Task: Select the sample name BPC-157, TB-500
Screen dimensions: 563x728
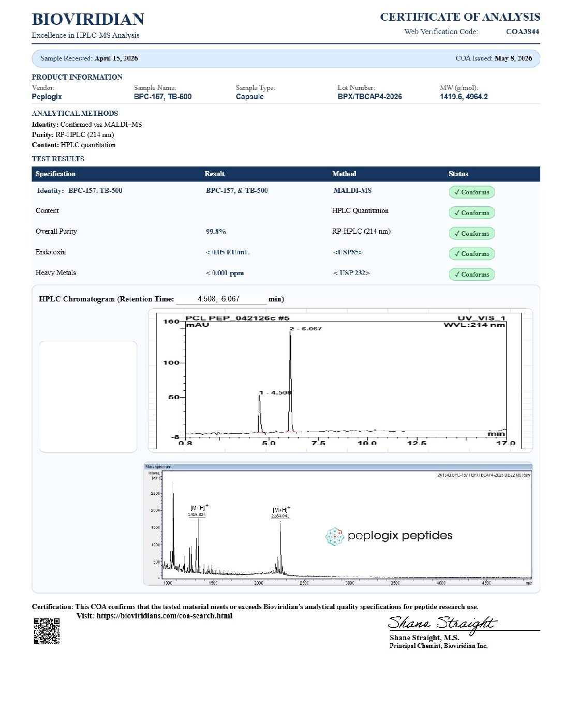Action: coord(162,97)
